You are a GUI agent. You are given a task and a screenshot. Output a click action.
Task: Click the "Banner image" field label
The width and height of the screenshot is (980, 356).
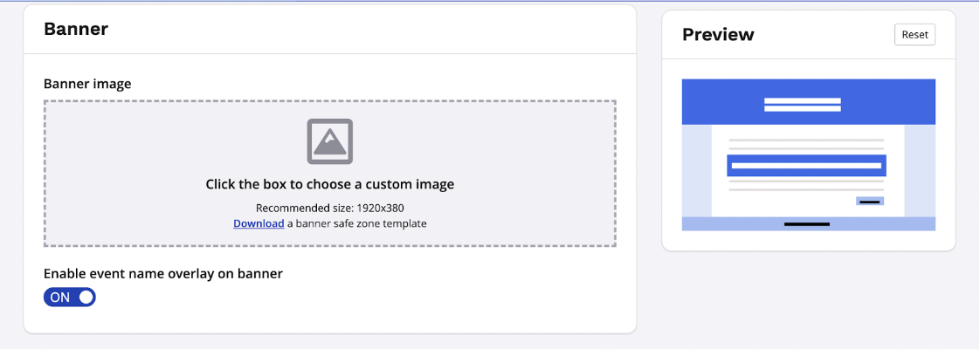87,84
